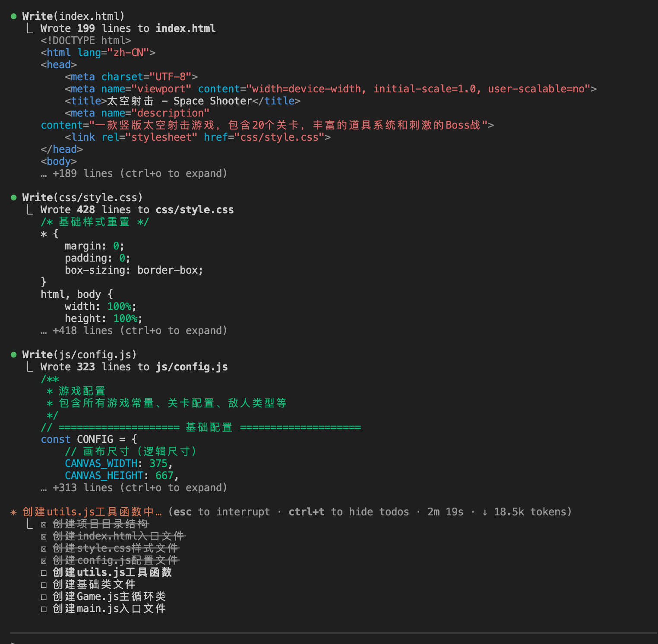The width and height of the screenshot is (658, 644).
Task: Click the html lang="zh-CN" line
Action: 98,53
